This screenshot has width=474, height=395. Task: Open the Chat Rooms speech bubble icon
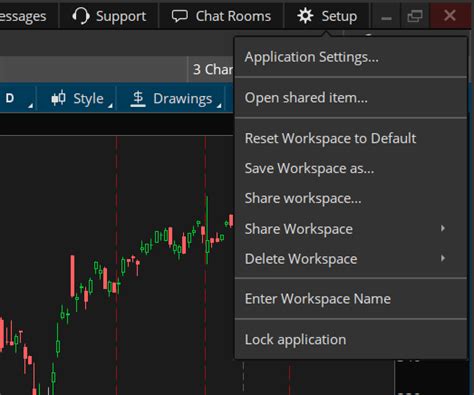pos(180,16)
